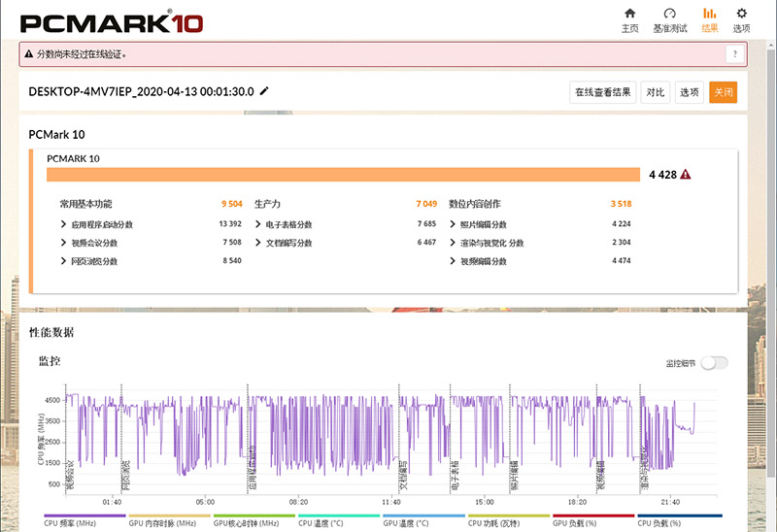This screenshot has width=777, height=532.
Task: Click the red warning icon beside 4 428
Action: [686, 175]
